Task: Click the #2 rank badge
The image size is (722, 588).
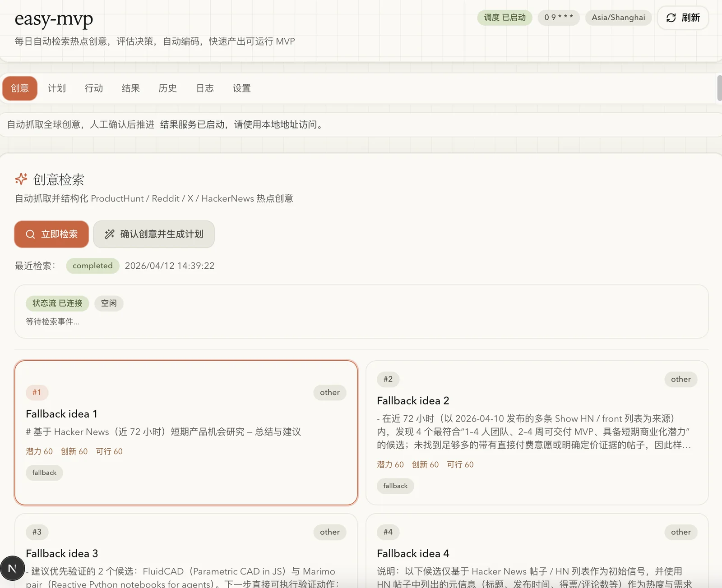Action: tap(388, 379)
